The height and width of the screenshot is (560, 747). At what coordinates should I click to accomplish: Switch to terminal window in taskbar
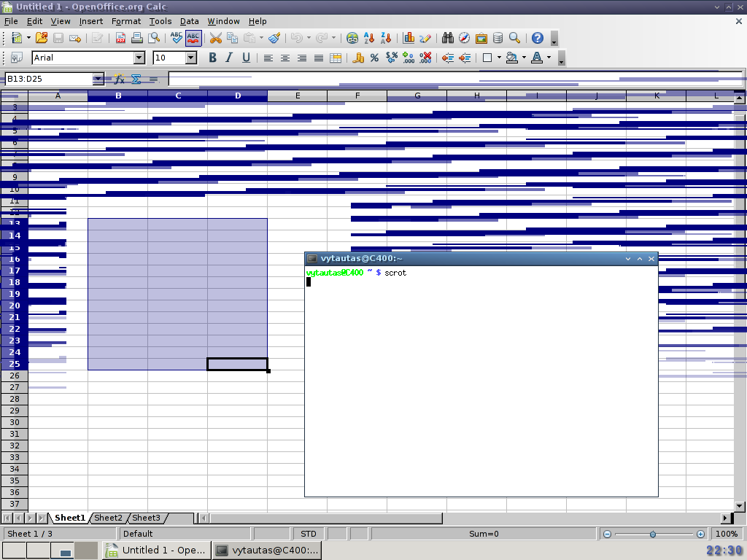268,551
